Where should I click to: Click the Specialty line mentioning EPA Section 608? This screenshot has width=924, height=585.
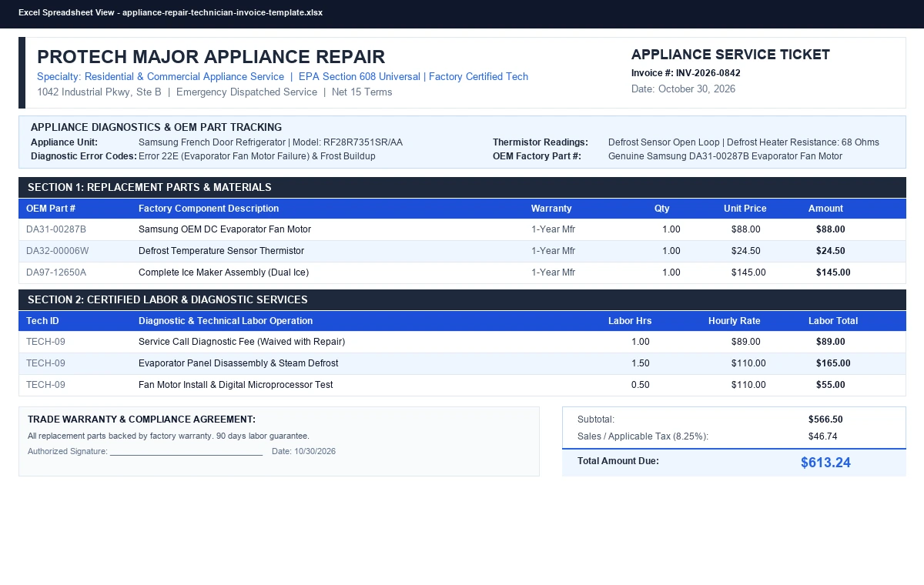[x=283, y=77]
